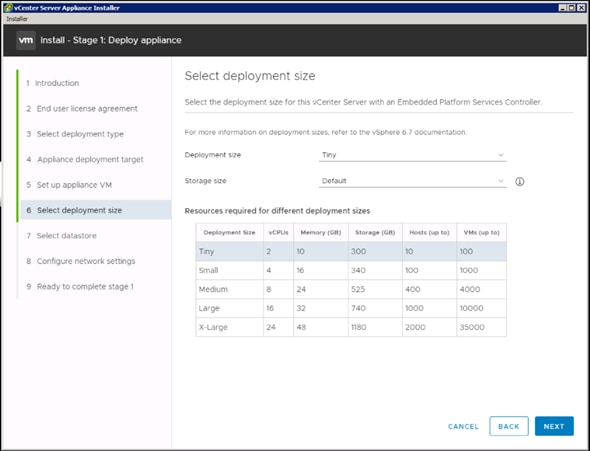
Task: Click the Deployment Size column header
Action: [229, 232]
